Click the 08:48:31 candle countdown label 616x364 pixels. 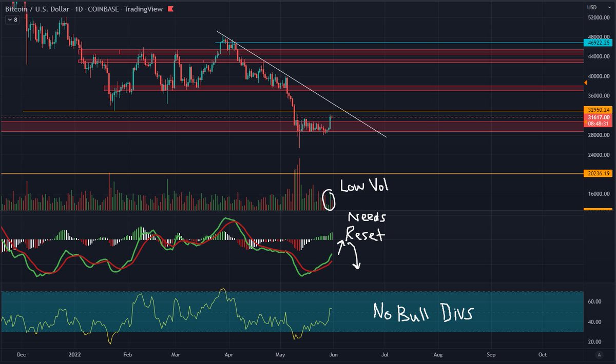(x=598, y=124)
